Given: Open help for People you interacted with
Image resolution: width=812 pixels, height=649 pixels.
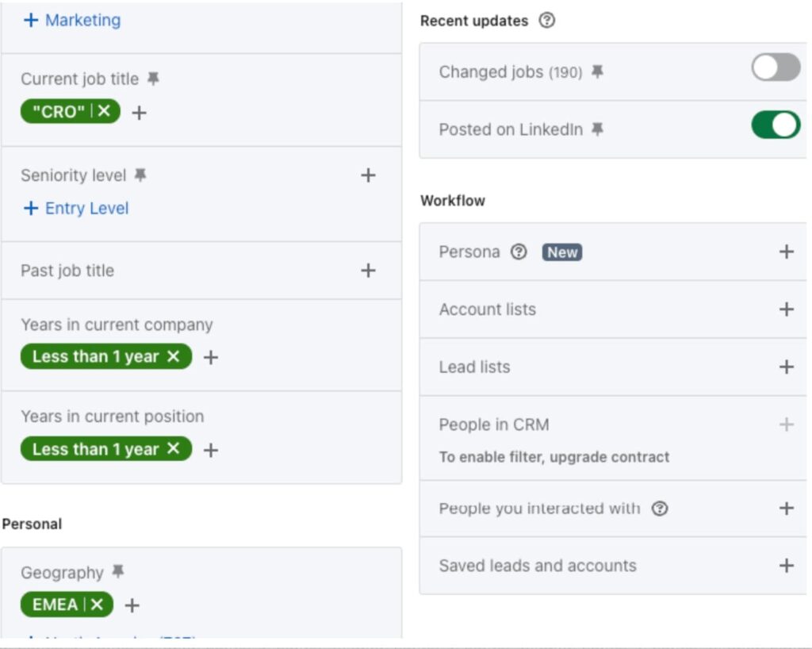Looking at the screenshot, I should point(660,509).
